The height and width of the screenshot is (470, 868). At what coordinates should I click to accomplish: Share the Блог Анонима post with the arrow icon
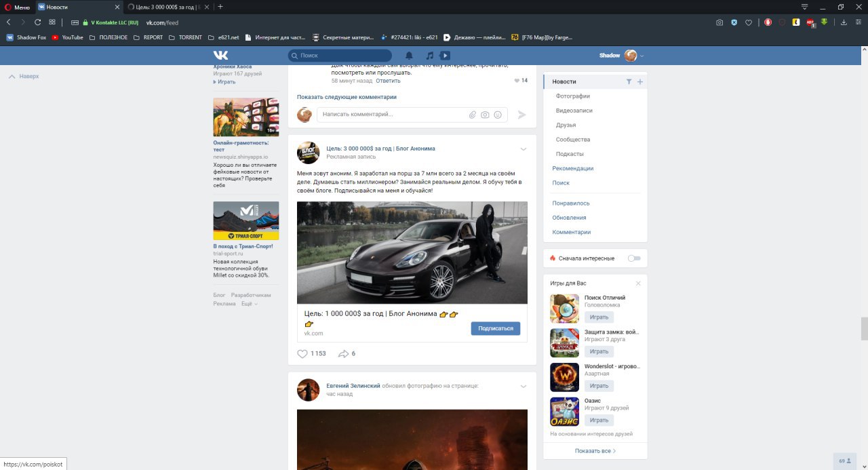pos(343,353)
